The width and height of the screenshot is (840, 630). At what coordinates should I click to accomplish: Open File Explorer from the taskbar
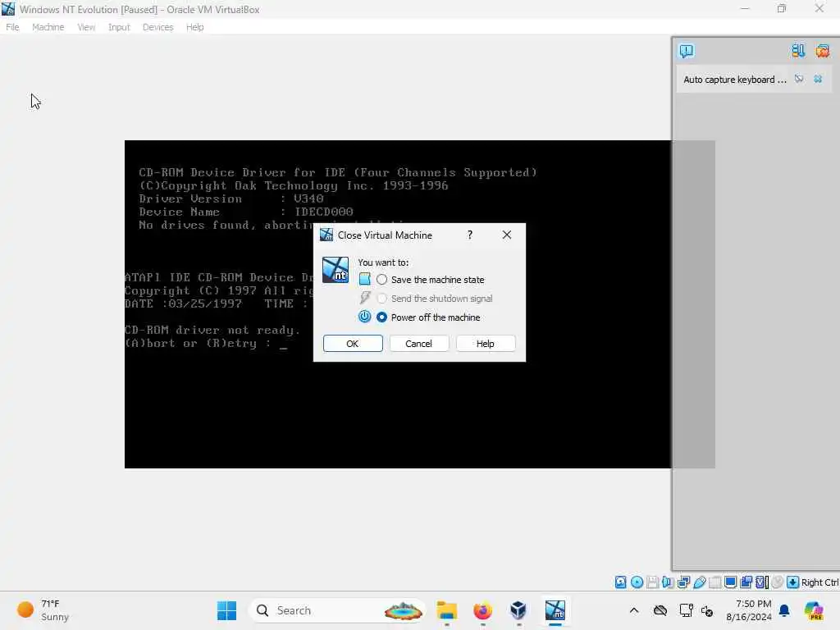447,610
